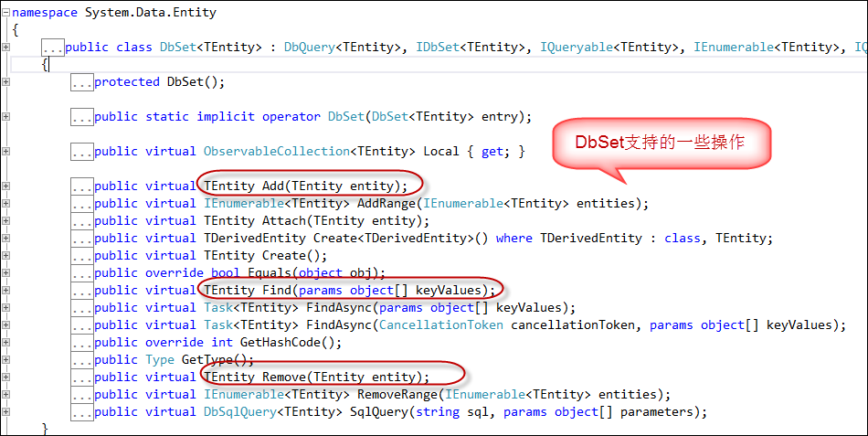Click the 'System.Data.Entity' namespace name
The width and height of the screenshot is (868, 436).
tap(151, 13)
